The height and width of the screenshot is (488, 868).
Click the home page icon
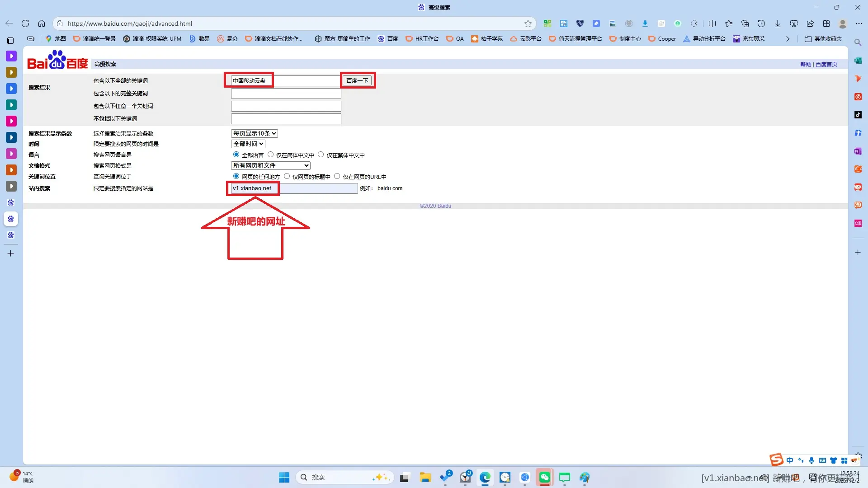(42, 23)
